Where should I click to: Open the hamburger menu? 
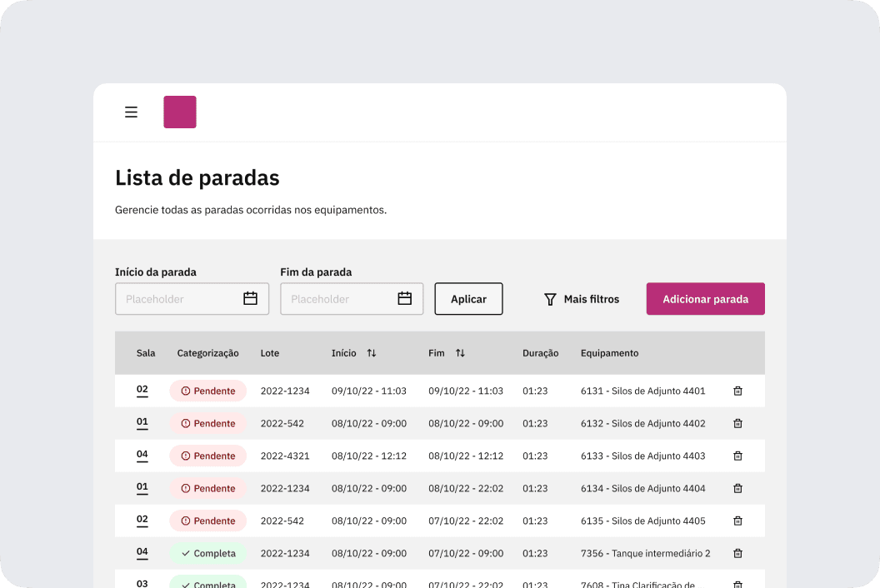[x=131, y=112]
